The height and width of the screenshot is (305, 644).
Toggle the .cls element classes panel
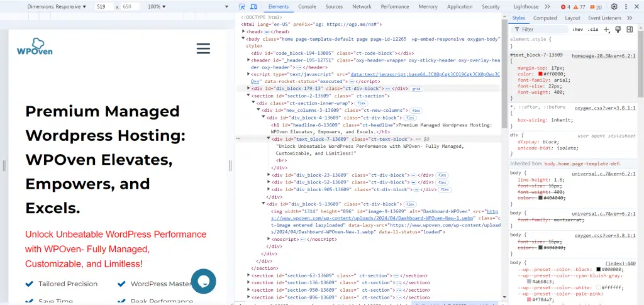[592, 29]
